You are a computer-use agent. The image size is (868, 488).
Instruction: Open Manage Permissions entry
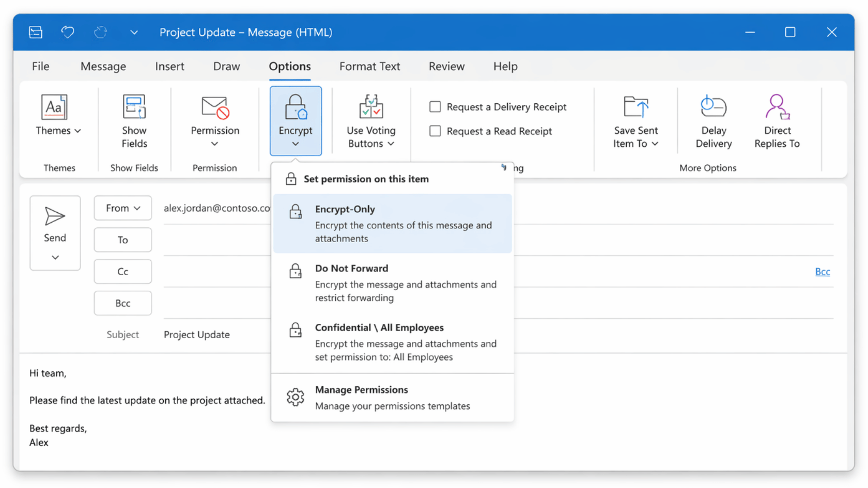(393, 398)
